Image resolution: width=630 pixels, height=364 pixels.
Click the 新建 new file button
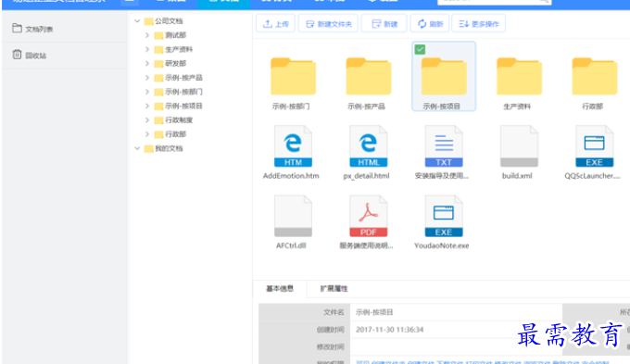point(384,24)
